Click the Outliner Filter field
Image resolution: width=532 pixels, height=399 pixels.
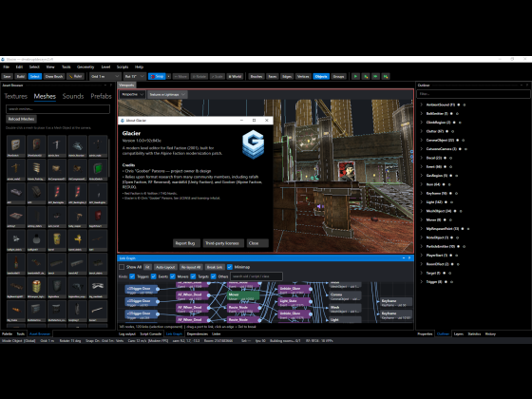click(473, 94)
